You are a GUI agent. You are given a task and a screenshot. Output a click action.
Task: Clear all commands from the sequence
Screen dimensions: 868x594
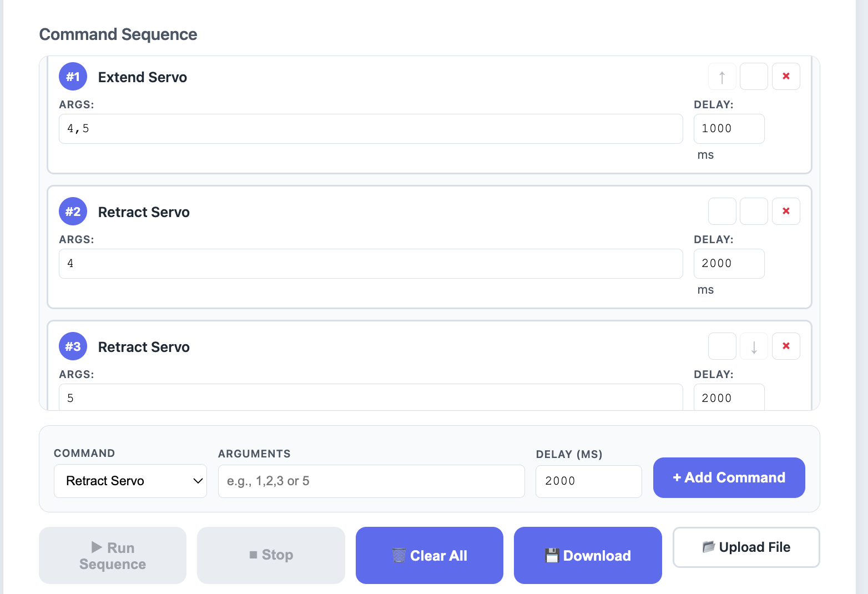429,555
